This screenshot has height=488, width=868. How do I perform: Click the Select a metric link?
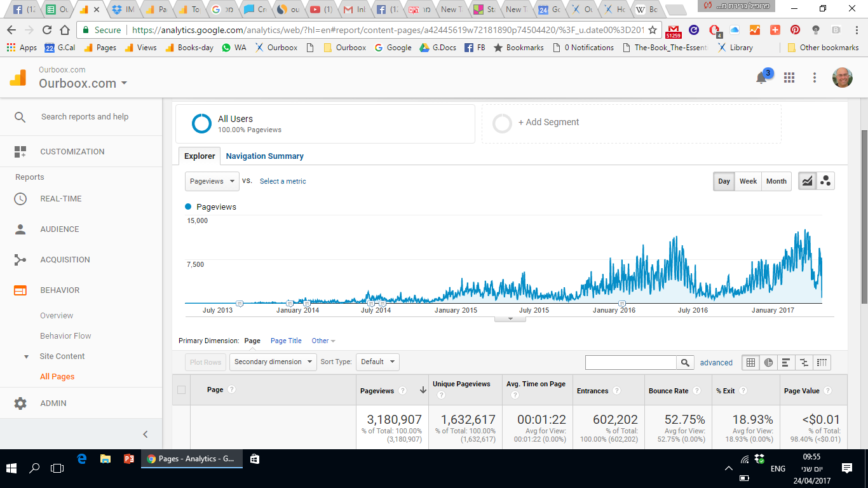coord(283,182)
